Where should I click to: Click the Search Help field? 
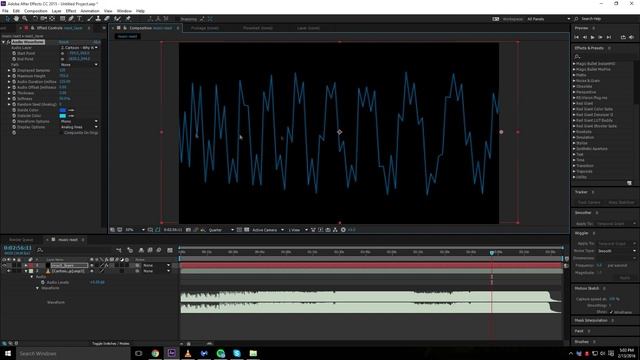(605, 19)
